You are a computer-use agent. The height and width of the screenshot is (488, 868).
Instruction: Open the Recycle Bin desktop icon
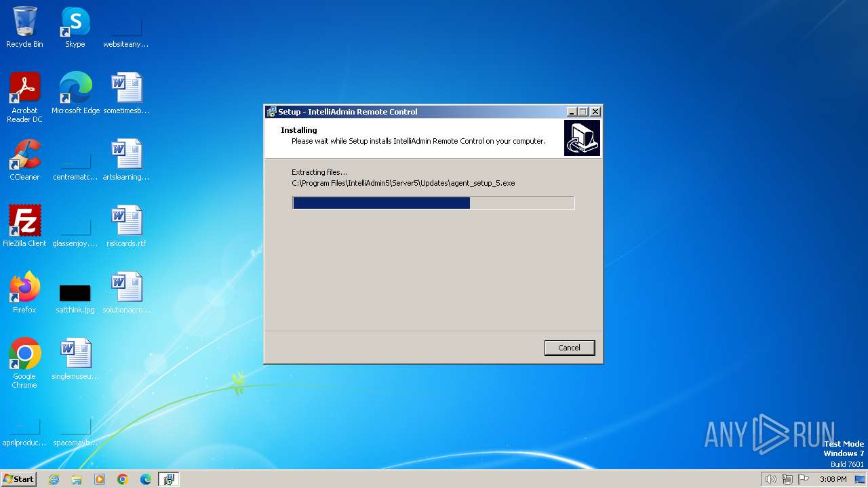coord(24,27)
